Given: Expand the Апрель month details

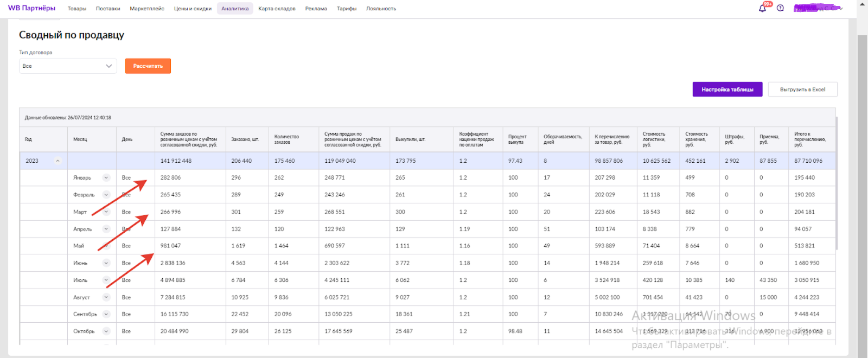Looking at the screenshot, I should click(106, 229).
